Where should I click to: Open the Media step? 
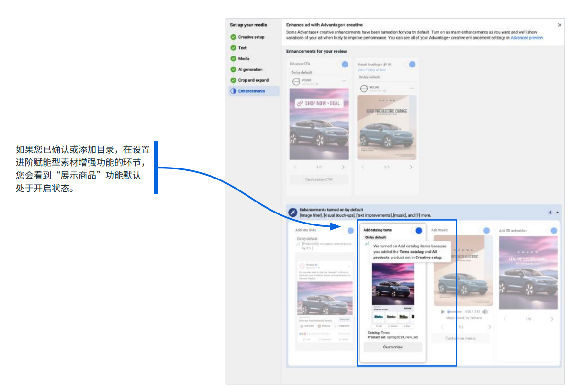click(244, 59)
